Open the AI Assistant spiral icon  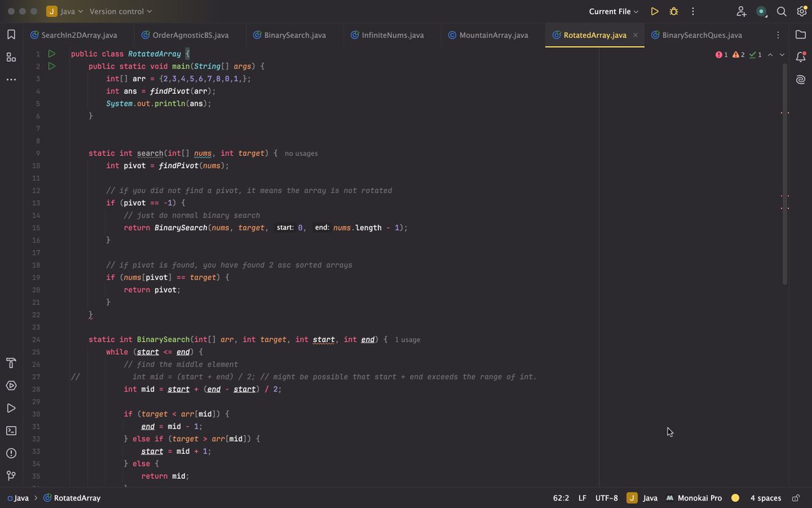[800, 79]
